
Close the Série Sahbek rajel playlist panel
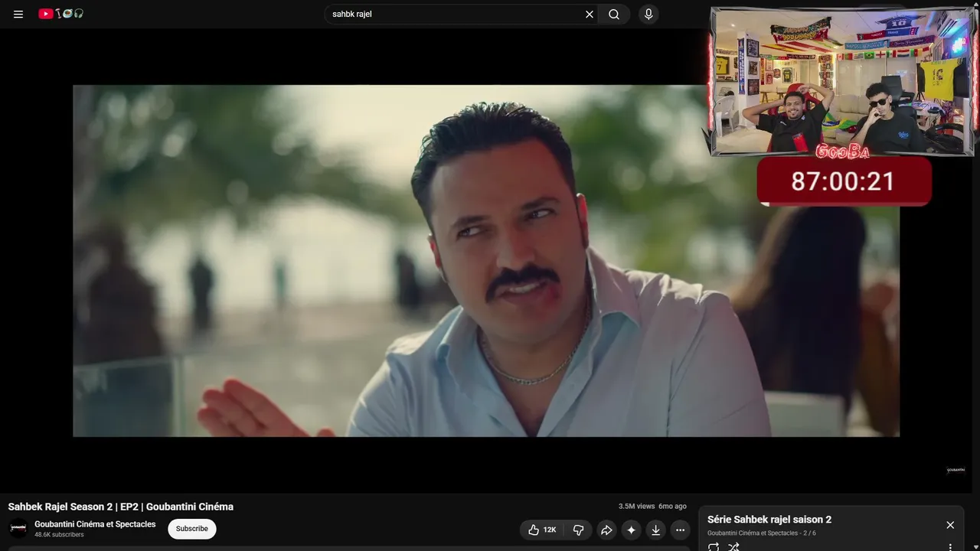pos(950,525)
